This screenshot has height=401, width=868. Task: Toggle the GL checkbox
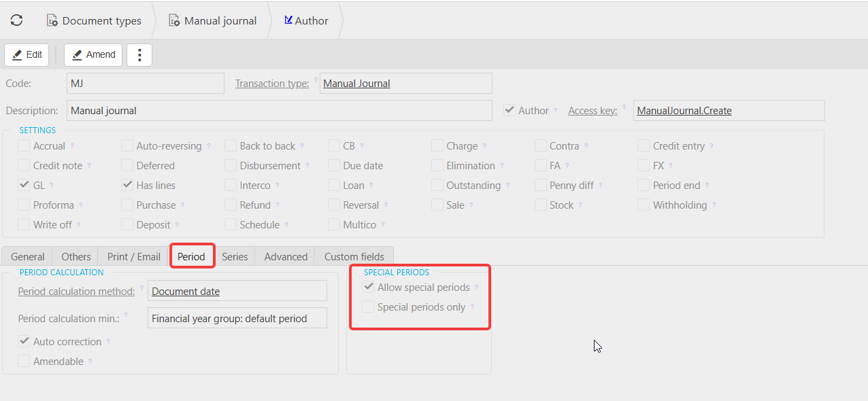tap(24, 185)
